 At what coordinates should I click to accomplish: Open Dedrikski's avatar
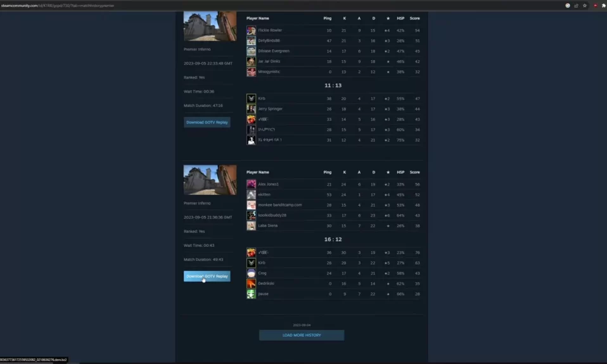pyautogui.click(x=252, y=284)
